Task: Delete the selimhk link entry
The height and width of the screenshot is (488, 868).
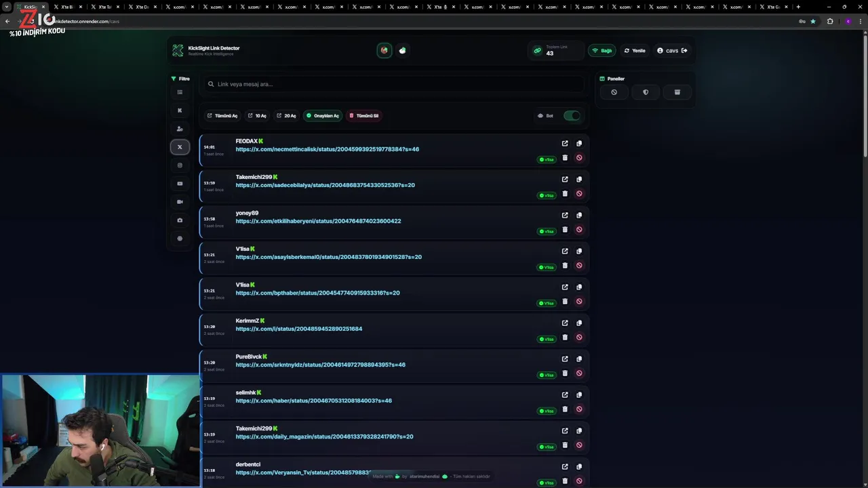Action: (565, 409)
